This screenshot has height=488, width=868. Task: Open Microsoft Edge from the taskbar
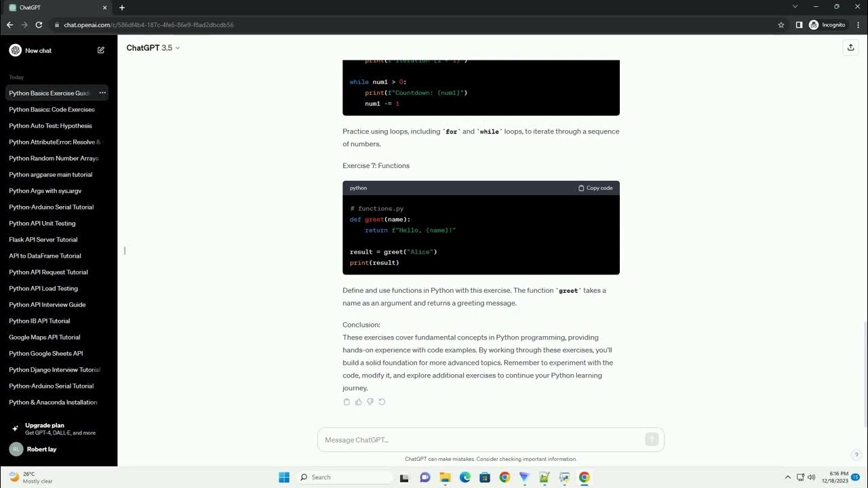tap(465, 477)
